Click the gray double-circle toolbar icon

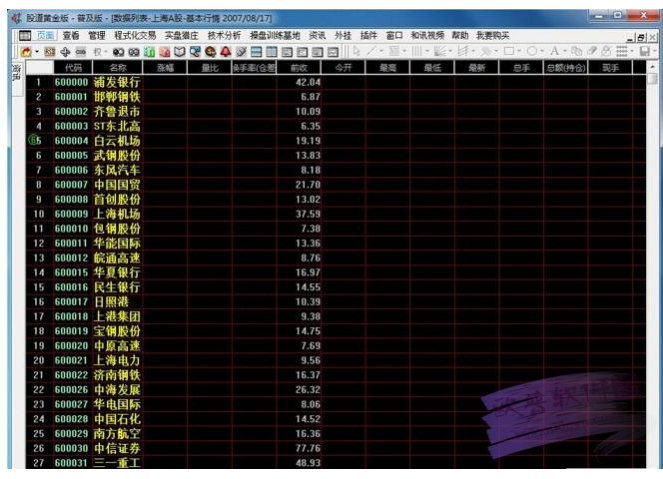click(x=134, y=52)
